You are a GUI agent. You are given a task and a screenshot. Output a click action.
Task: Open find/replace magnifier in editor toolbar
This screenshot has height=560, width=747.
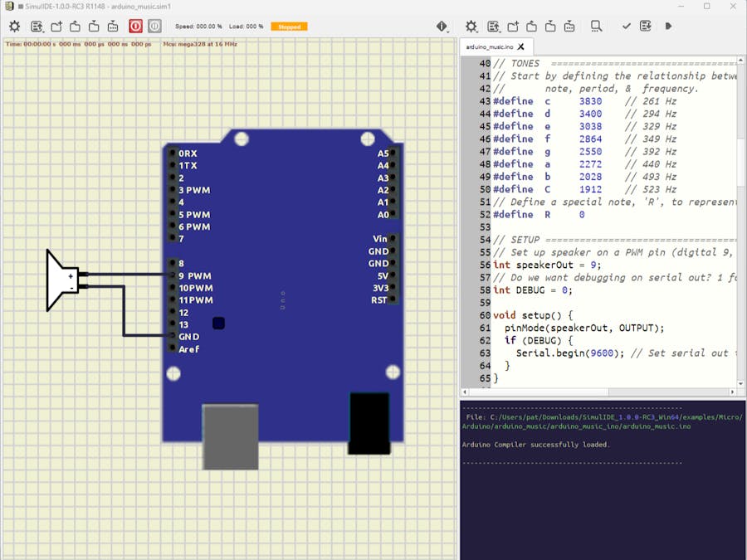[597, 27]
